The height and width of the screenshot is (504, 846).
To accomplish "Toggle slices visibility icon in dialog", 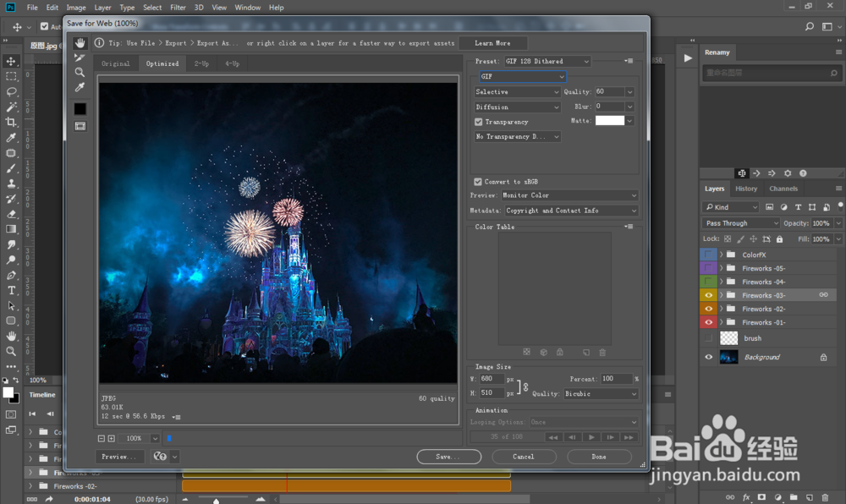I will 80,126.
